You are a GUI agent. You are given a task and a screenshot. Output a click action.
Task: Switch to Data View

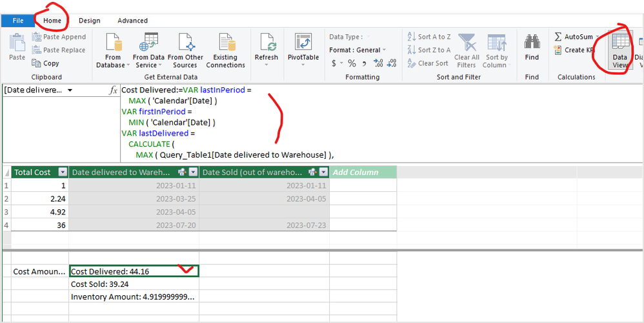coord(619,50)
